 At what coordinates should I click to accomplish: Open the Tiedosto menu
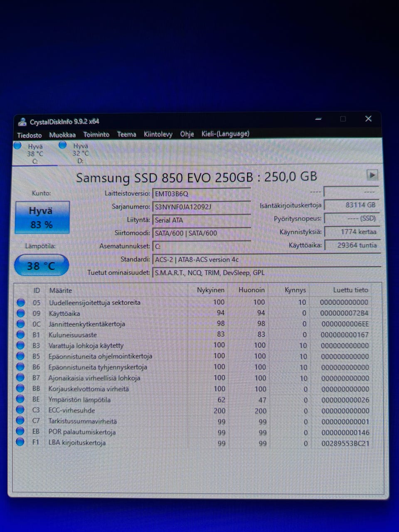[x=29, y=135]
